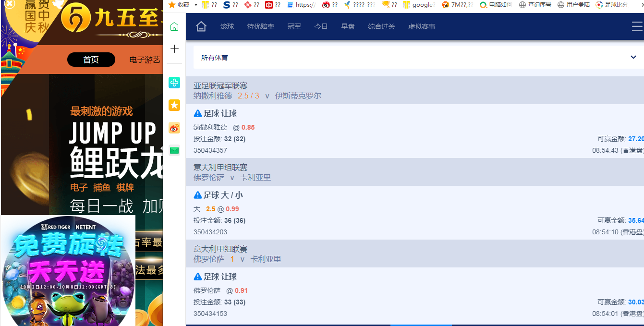
Task: Click 投注金额: 36 (36)
Action: coord(219,220)
